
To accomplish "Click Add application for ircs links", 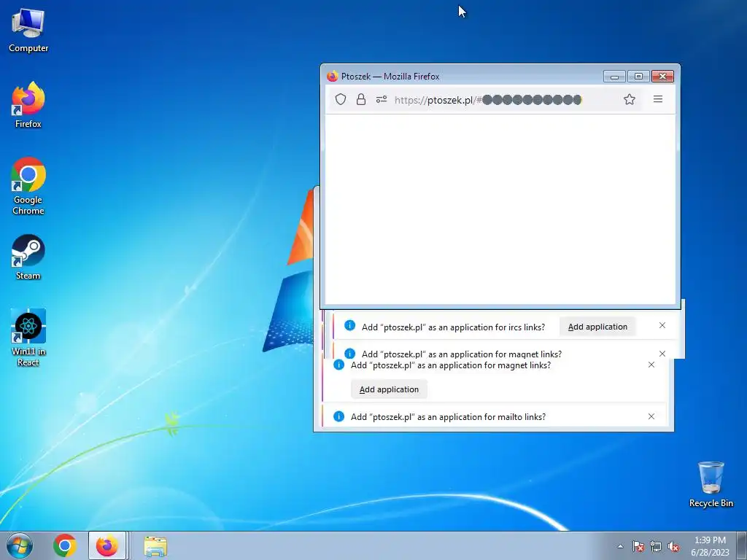I will point(597,327).
